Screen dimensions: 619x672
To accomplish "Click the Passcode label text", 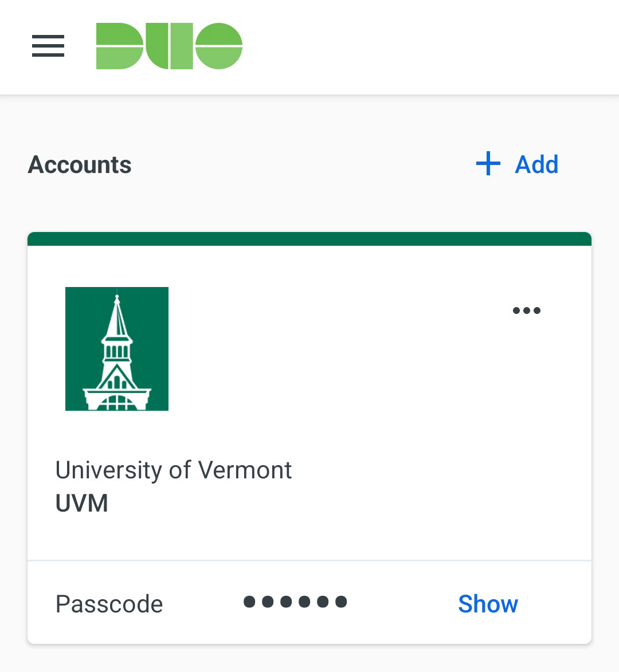I will coord(109,604).
